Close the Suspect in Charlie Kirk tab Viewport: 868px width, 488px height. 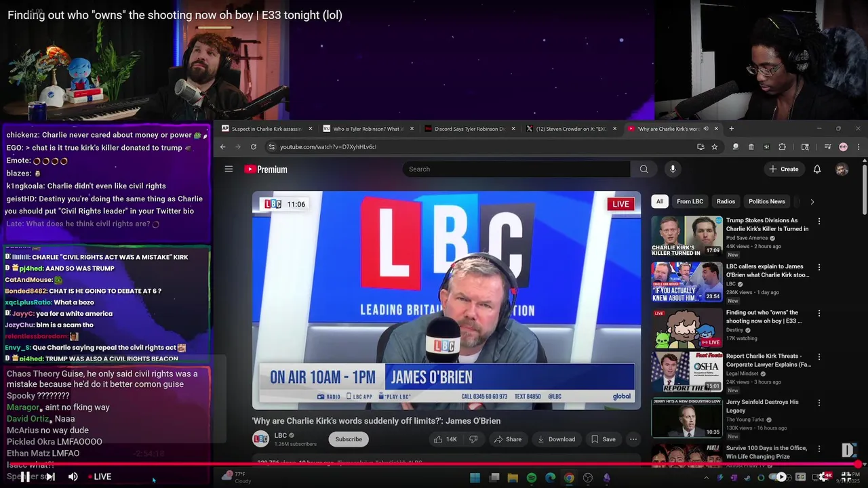click(x=311, y=128)
